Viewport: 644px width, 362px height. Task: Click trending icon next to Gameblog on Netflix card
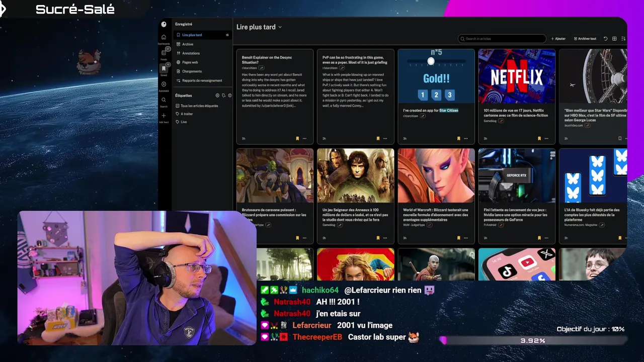point(501,121)
